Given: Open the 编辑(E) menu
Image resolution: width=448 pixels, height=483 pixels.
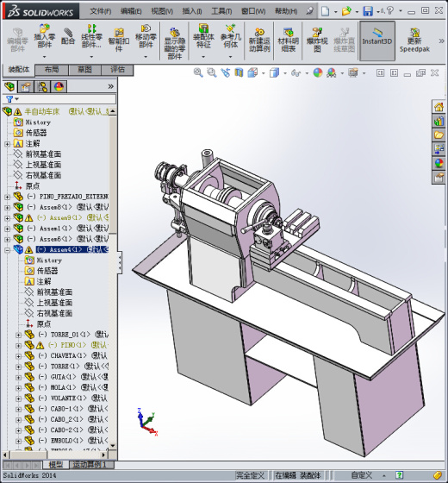Looking at the screenshot, I should click(x=131, y=11).
